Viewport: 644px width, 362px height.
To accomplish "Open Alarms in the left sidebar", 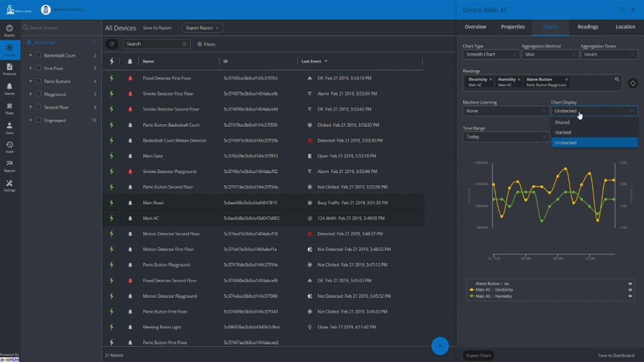I will tap(9, 89).
